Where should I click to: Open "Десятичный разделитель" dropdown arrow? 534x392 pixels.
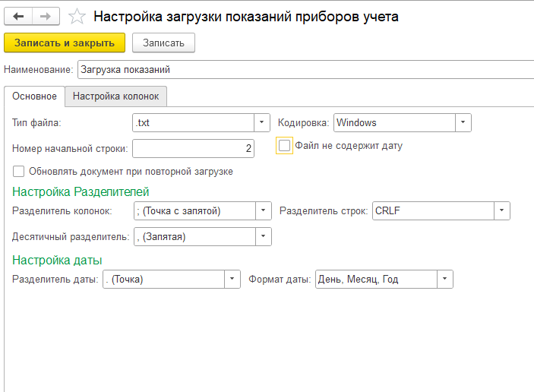(264, 237)
